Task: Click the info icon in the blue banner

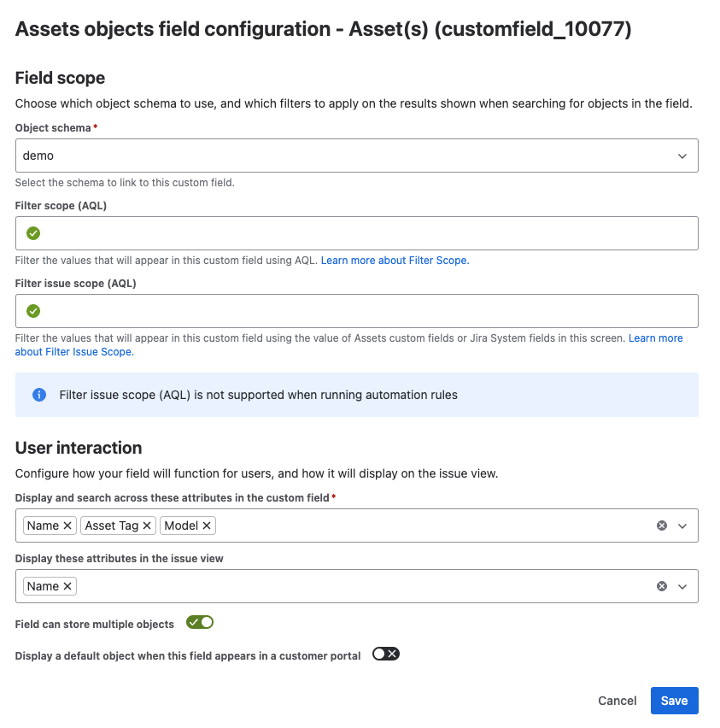Action: tap(38, 395)
